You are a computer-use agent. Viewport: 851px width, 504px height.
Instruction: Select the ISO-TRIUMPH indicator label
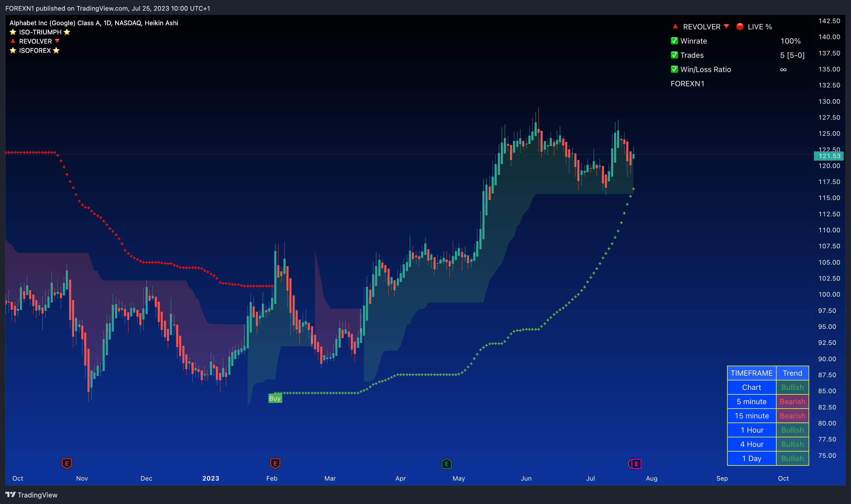(x=40, y=32)
